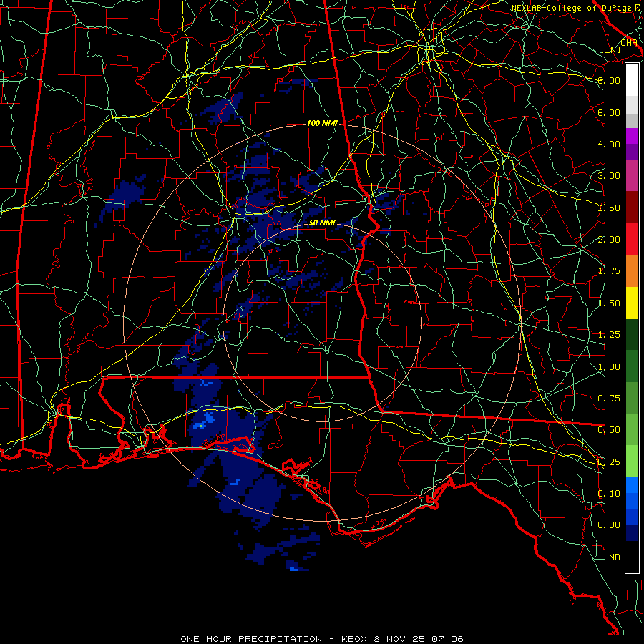644x644 pixels.
Task: Click the 50 NMI range ring label
Action: pyautogui.click(x=322, y=223)
